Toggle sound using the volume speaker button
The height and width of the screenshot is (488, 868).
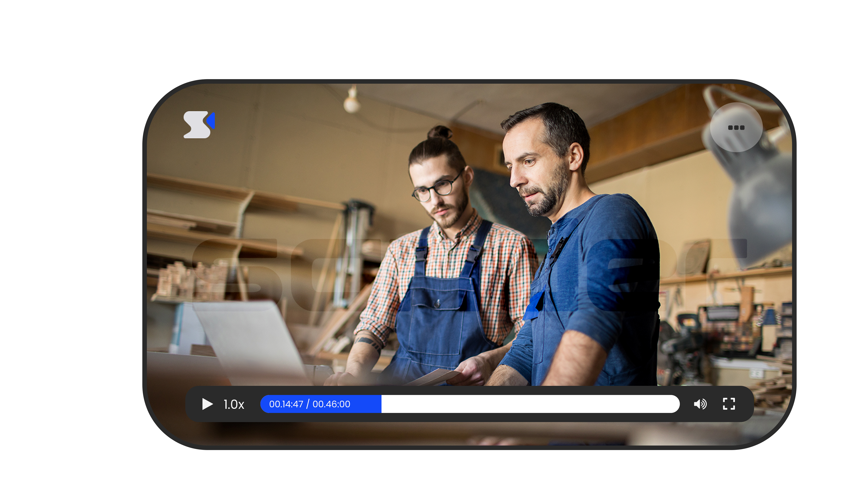[700, 404]
